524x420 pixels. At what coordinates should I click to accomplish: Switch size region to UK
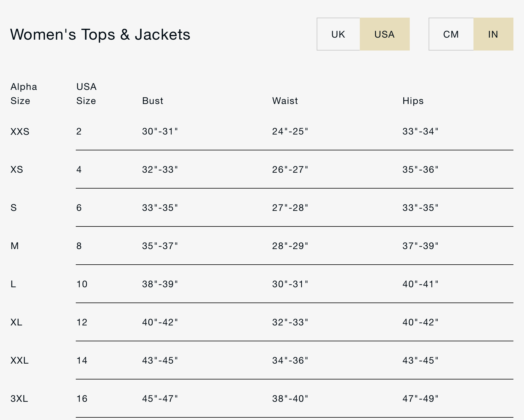coord(338,34)
